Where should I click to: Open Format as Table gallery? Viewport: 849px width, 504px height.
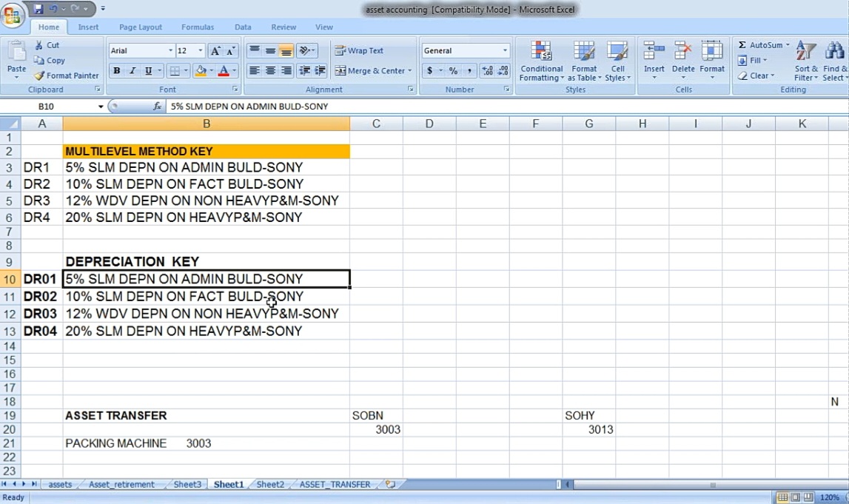(x=584, y=61)
